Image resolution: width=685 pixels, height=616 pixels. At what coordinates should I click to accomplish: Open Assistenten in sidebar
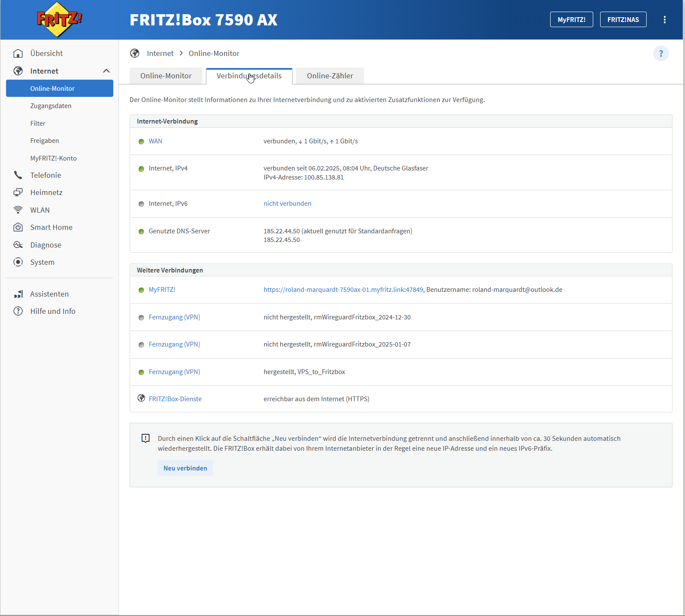tap(50, 294)
